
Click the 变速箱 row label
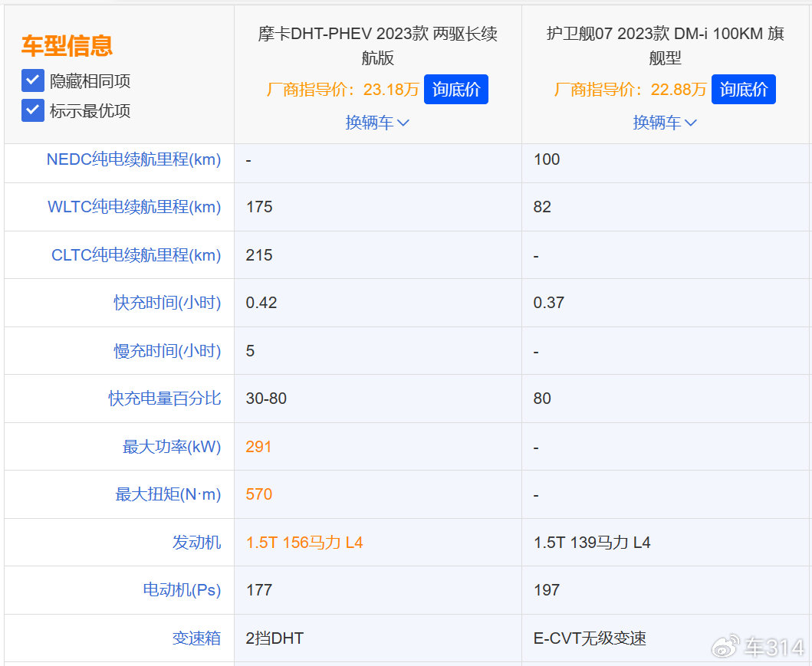[197, 638]
